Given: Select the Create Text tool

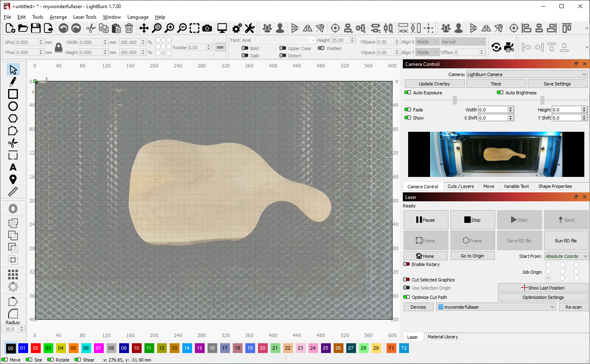Looking at the screenshot, I should [x=13, y=167].
